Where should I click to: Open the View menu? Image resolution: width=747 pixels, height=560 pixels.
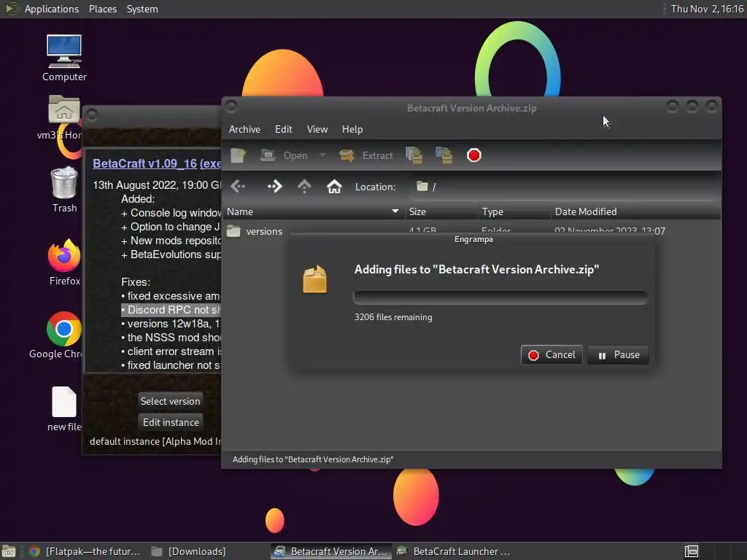pyautogui.click(x=317, y=129)
